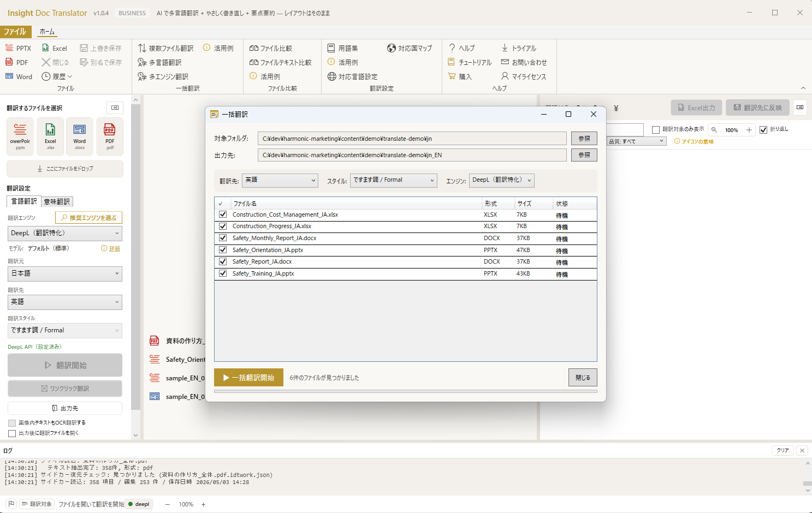Click クリア log button
Screen dimensions: 812x513
783,450
